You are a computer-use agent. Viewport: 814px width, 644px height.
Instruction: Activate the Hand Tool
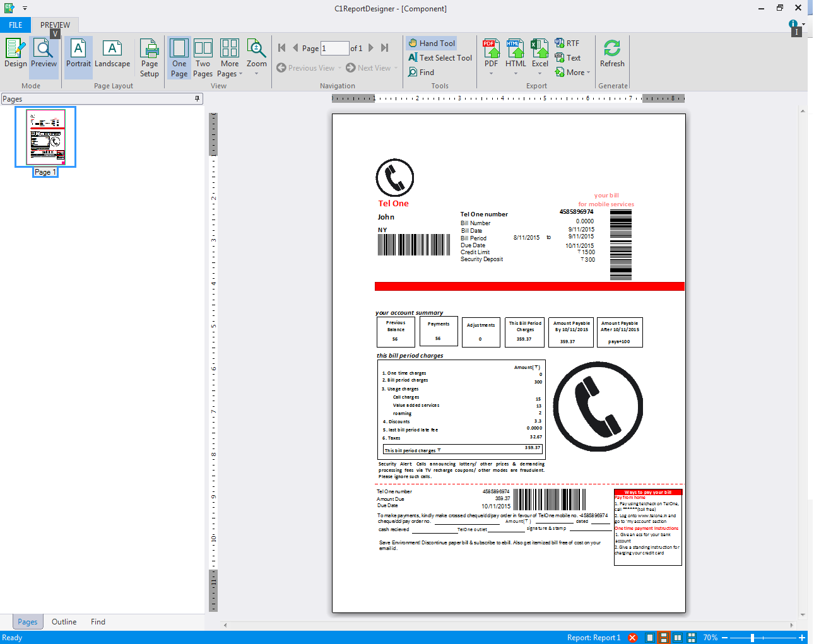(x=432, y=43)
